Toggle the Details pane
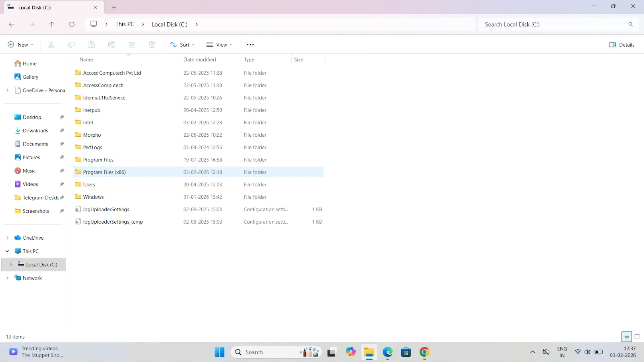Viewport: 644px width, 362px height. pyautogui.click(x=622, y=45)
